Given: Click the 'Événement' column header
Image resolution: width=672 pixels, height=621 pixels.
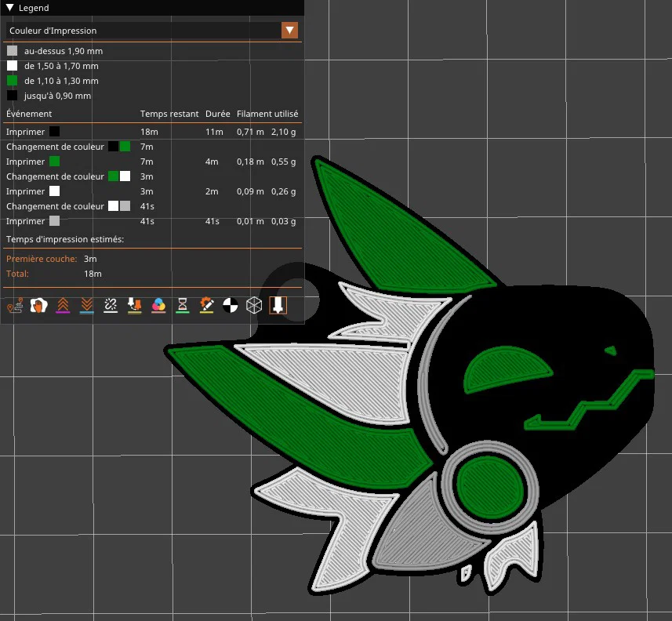Looking at the screenshot, I should point(29,114).
